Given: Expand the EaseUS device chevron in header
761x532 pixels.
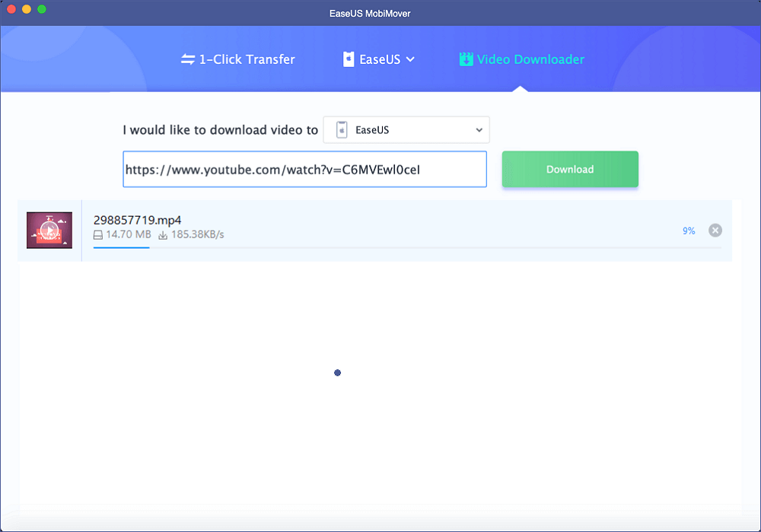Looking at the screenshot, I should [410, 59].
